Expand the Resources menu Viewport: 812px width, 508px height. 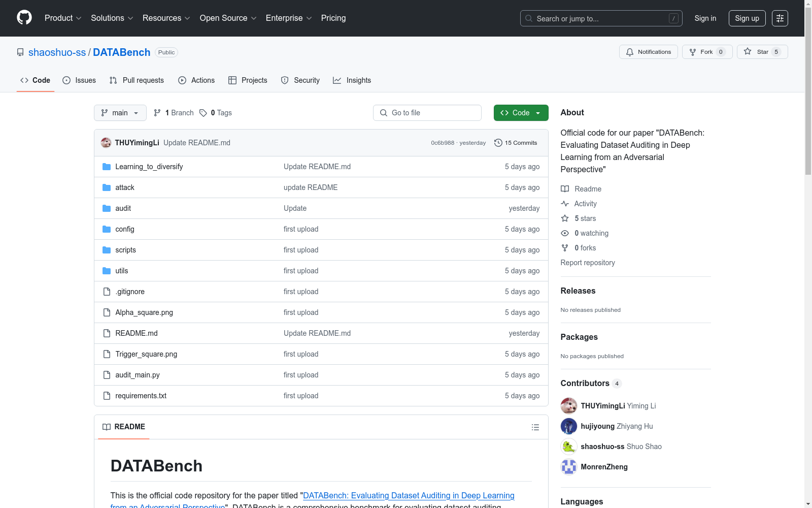tap(166, 18)
